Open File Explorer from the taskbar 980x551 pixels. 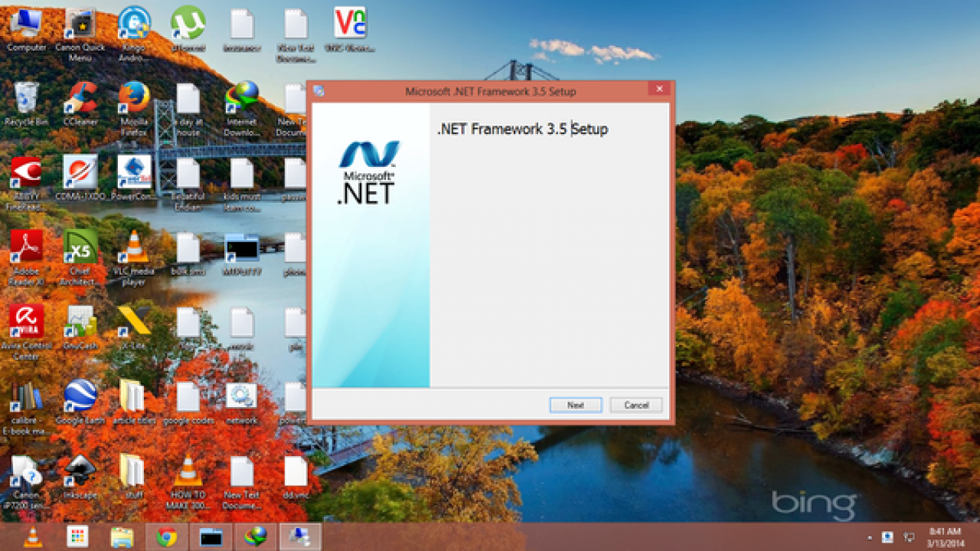coord(122,537)
